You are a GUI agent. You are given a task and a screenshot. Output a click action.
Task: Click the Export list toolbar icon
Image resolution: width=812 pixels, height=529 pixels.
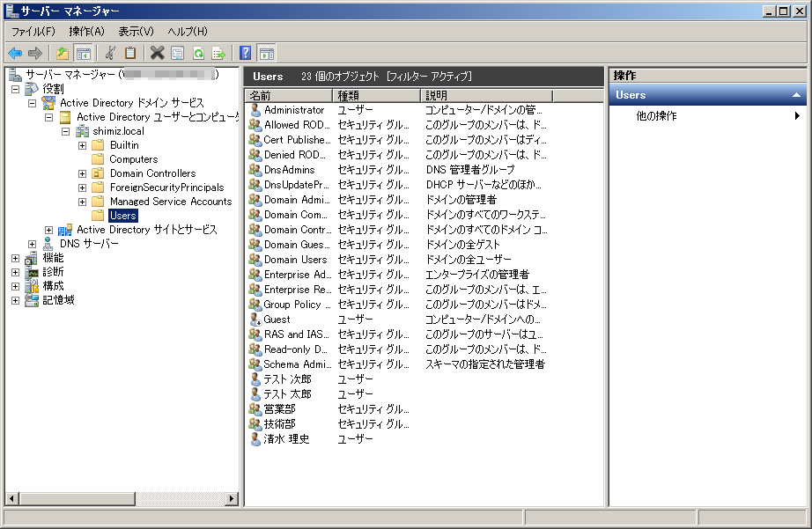218,54
